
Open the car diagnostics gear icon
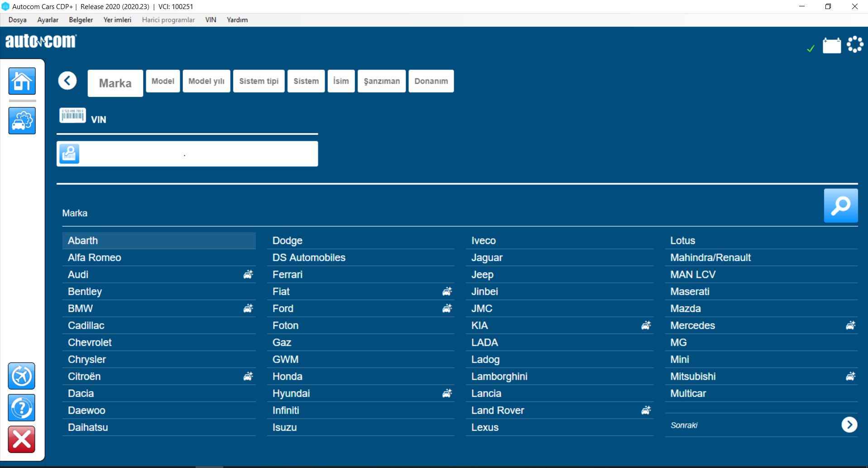click(22, 121)
